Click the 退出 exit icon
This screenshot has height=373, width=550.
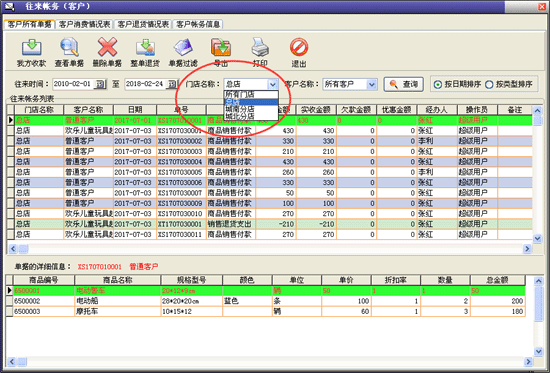(299, 47)
